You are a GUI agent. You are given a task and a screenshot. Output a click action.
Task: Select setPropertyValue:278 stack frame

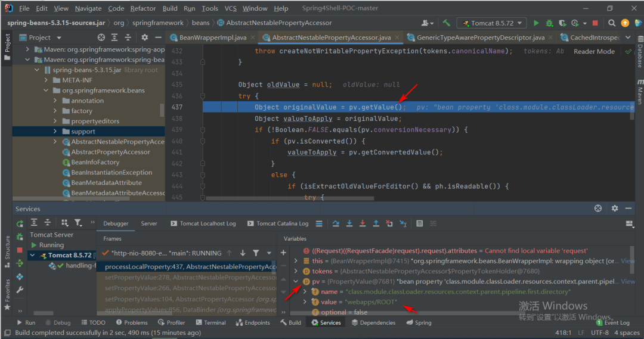pos(187,278)
